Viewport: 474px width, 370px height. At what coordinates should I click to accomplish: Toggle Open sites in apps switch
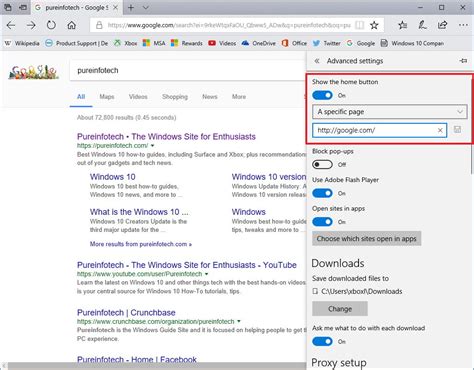(x=322, y=222)
